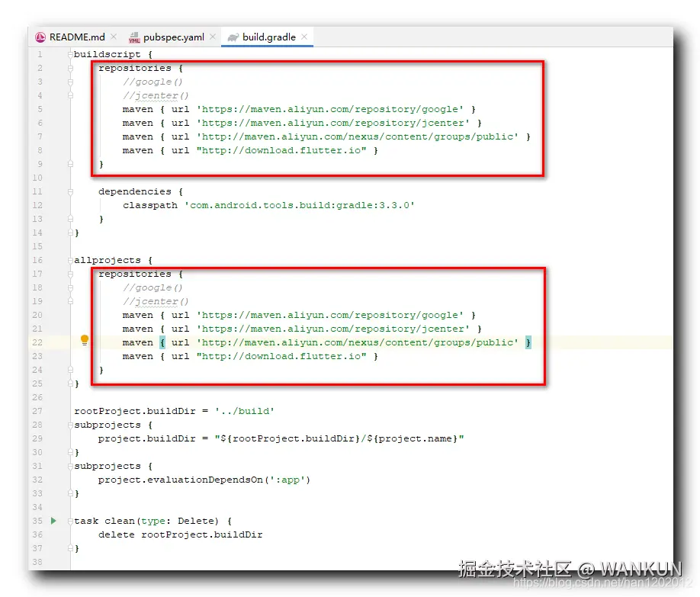Screen dimensions: 700x597
Task: Click the commented //jcenter() on line 4
Action: tap(156, 95)
